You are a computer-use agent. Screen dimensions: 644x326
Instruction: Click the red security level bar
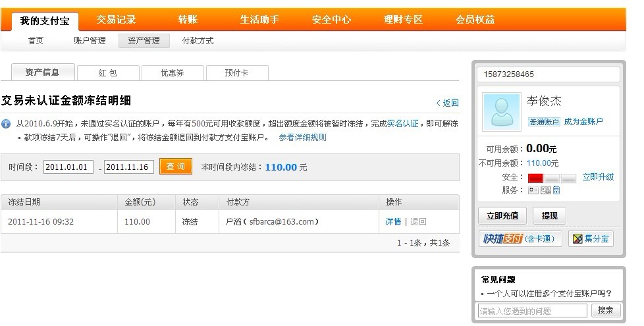point(535,178)
